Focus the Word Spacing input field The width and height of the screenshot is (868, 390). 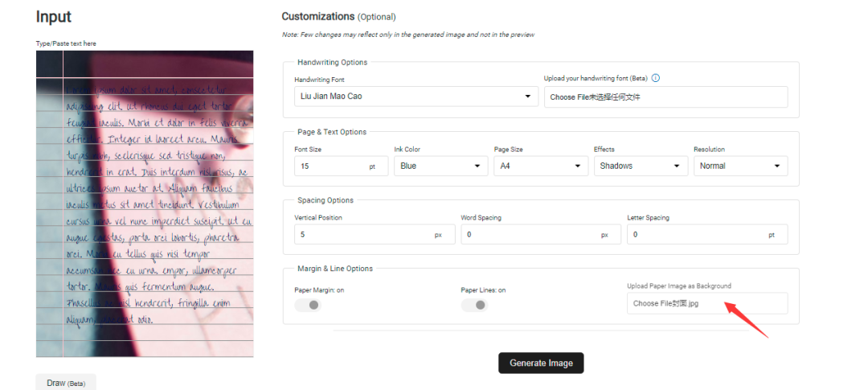[529, 234]
